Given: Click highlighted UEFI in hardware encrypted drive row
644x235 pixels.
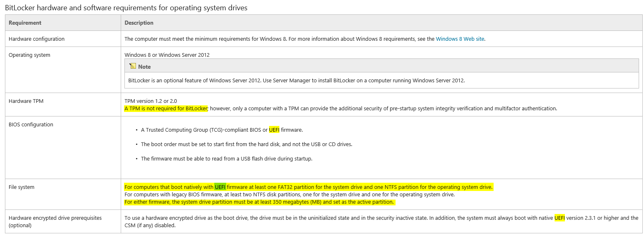Looking at the screenshot, I should [560, 218].
